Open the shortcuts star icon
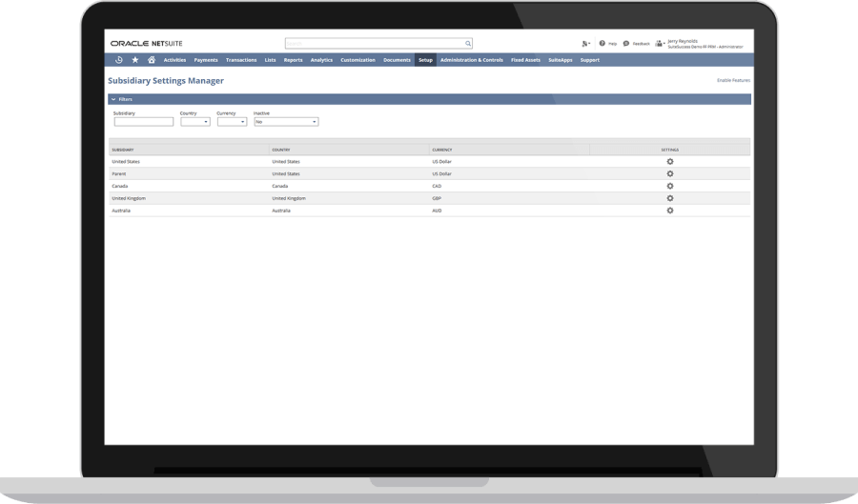Viewport: 858px width, 504px height. (x=135, y=60)
